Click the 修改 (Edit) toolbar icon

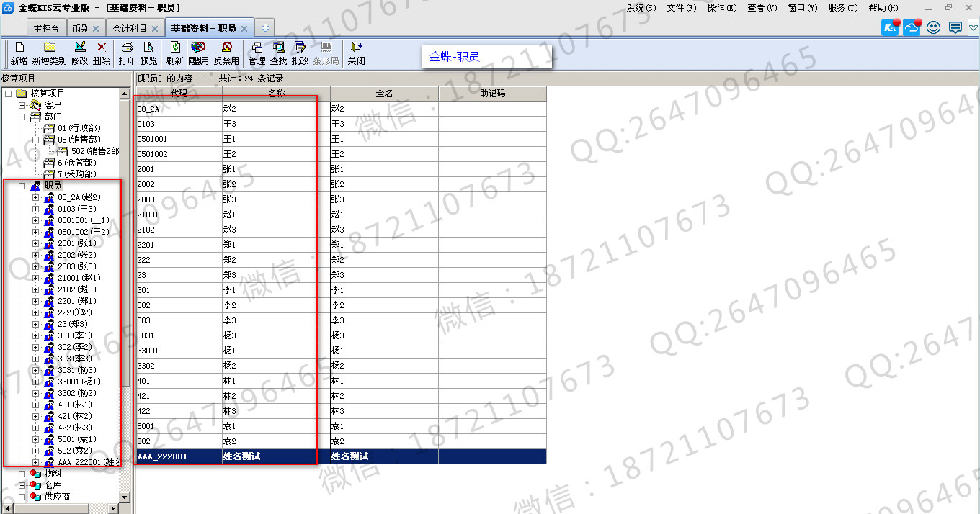[79, 48]
